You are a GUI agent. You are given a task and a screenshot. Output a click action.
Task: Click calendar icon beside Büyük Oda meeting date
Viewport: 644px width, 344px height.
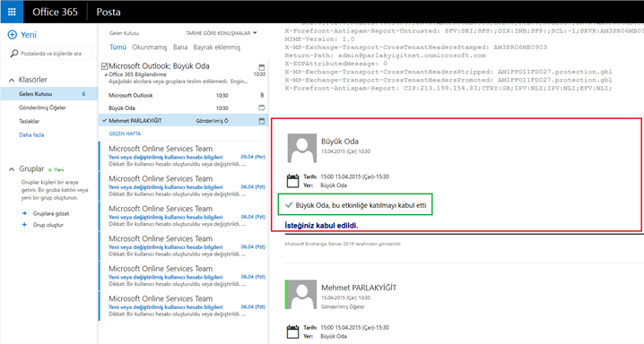(x=292, y=180)
